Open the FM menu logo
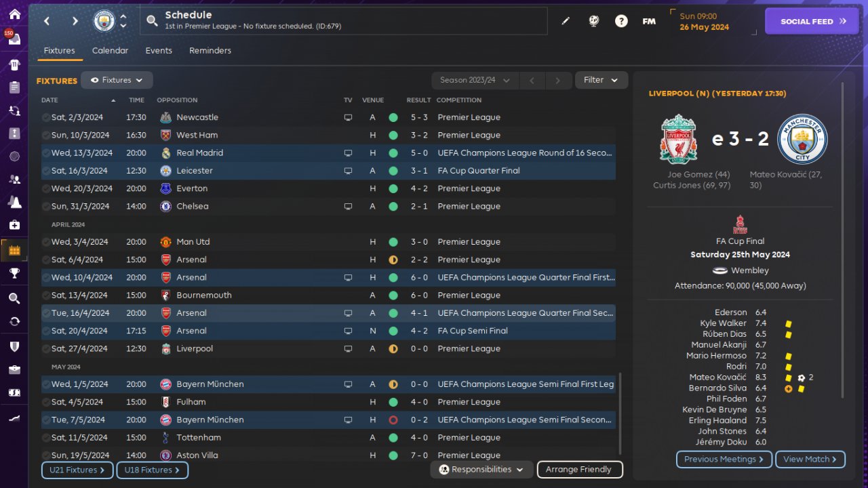 [x=649, y=21]
